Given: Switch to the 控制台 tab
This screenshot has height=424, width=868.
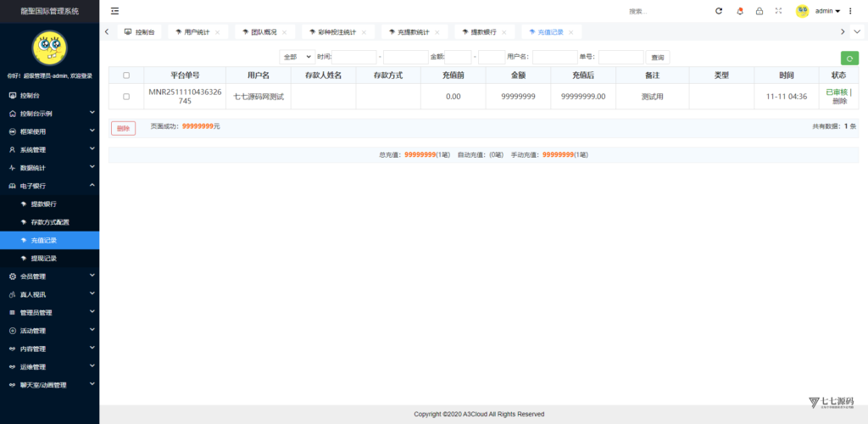Looking at the screenshot, I should click(140, 32).
